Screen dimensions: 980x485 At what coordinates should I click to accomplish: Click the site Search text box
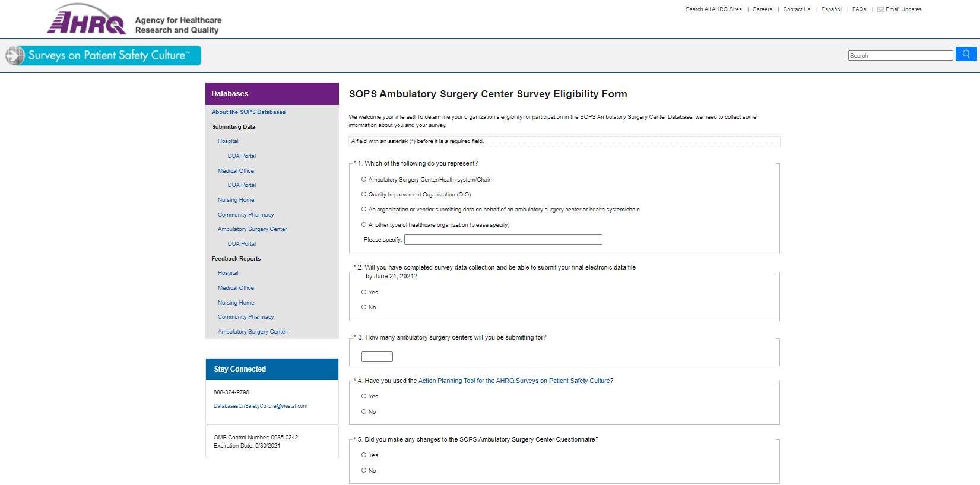(x=900, y=55)
